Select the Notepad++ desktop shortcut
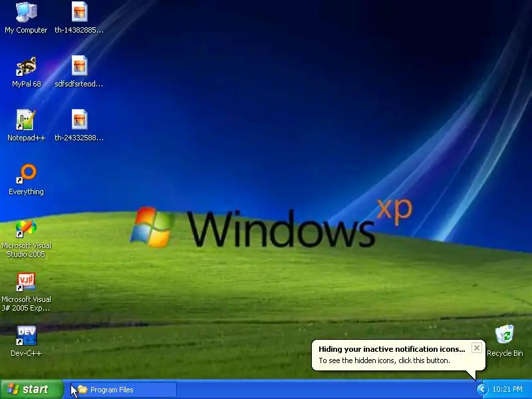Viewport: 532px width, 399px height. (26, 126)
